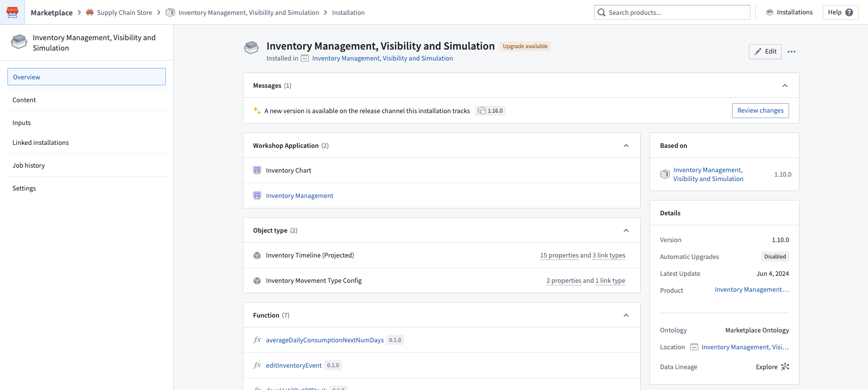Viewport: 868px width, 390px height.
Task: Click the Help button
Action: click(x=840, y=12)
